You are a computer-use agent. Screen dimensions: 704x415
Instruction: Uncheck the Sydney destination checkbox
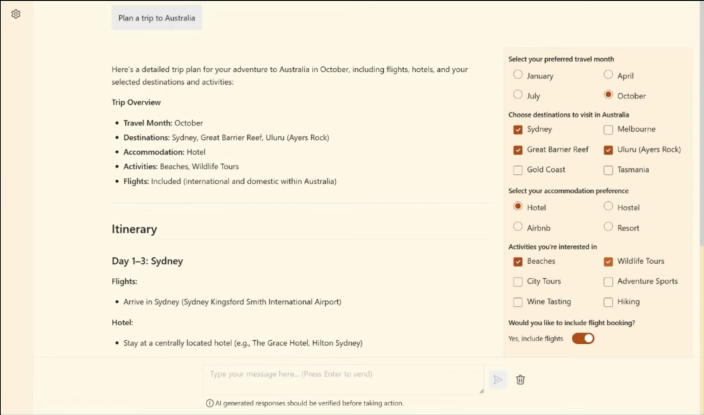tap(518, 129)
